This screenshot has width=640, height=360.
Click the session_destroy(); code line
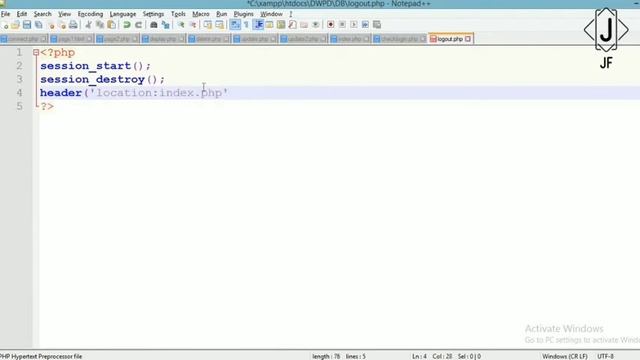point(102,79)
